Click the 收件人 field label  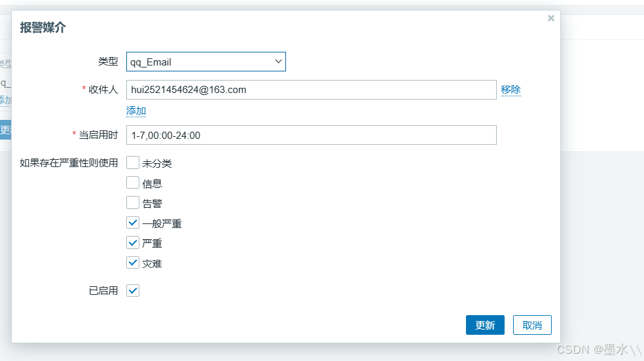(103, 90)
